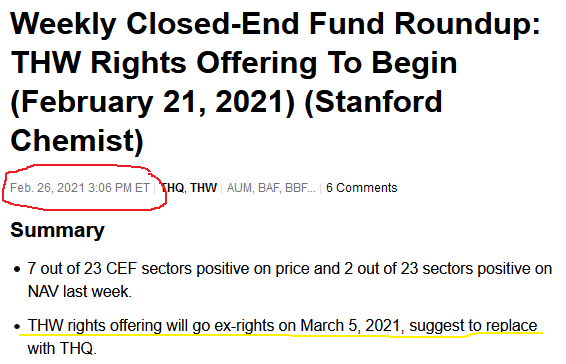Open the THW ticker link

click(204, 188)
